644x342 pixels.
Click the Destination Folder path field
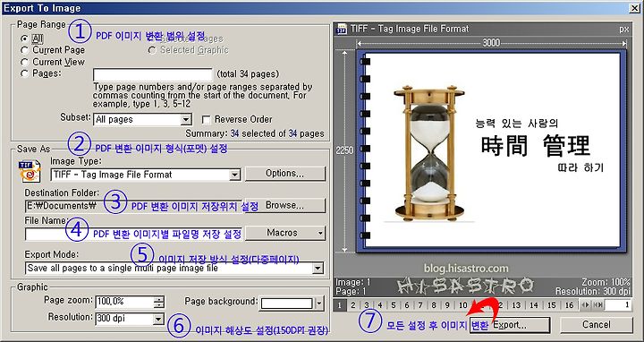[134, 205]
